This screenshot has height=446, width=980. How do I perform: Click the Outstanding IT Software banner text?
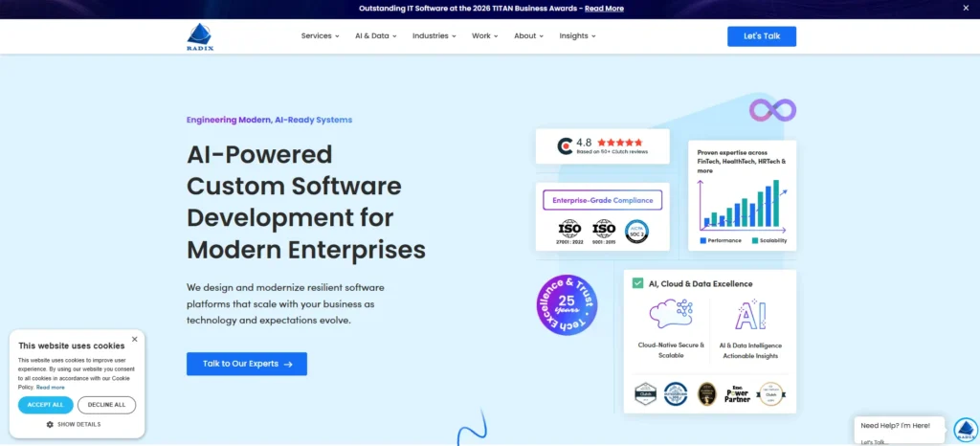click(470, 8)
